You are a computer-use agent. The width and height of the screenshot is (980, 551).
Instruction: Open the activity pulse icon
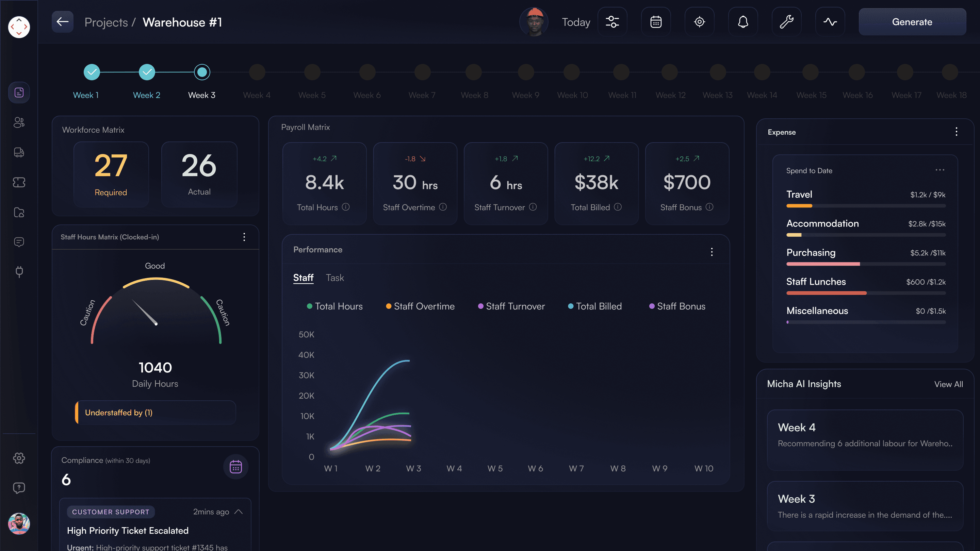pyautogui.click(x=830, y=22)
